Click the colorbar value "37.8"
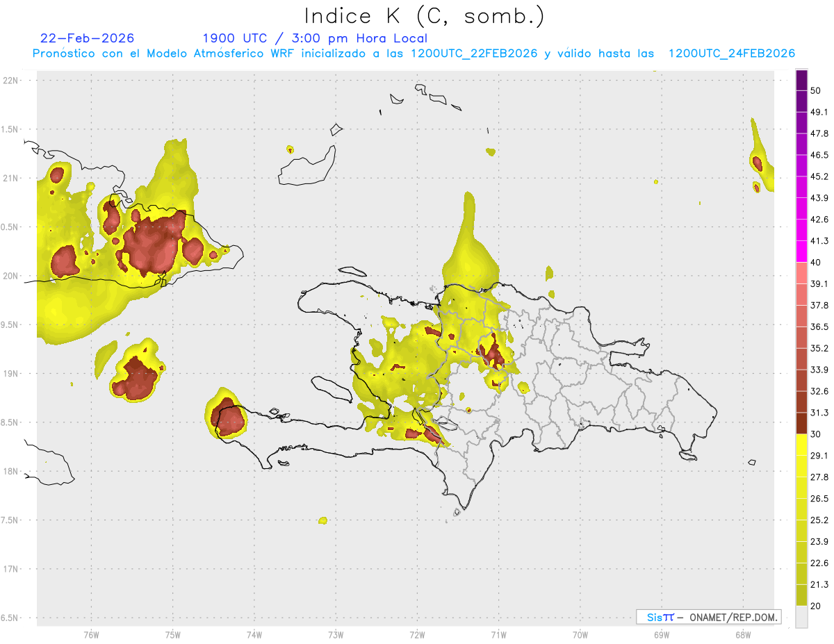Screen dimensions: 834x644 tap(819, 305)
